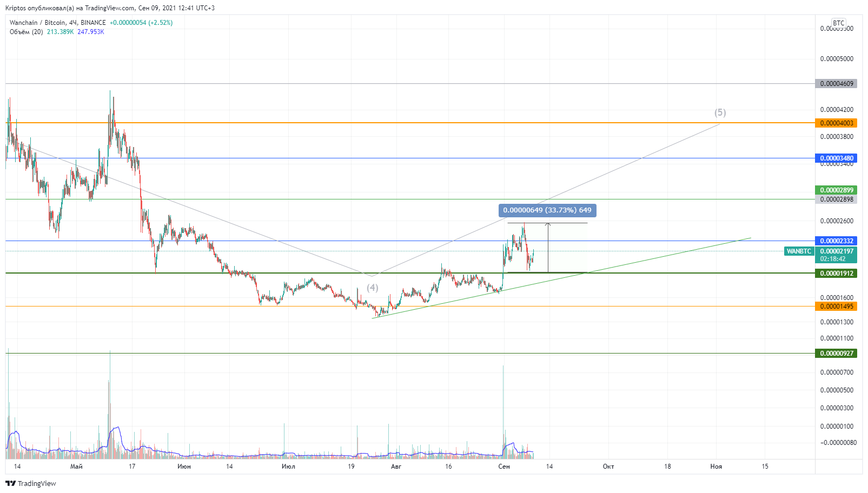
Task: Click the (5) Elliott wave label
Action: coord(720,112)
